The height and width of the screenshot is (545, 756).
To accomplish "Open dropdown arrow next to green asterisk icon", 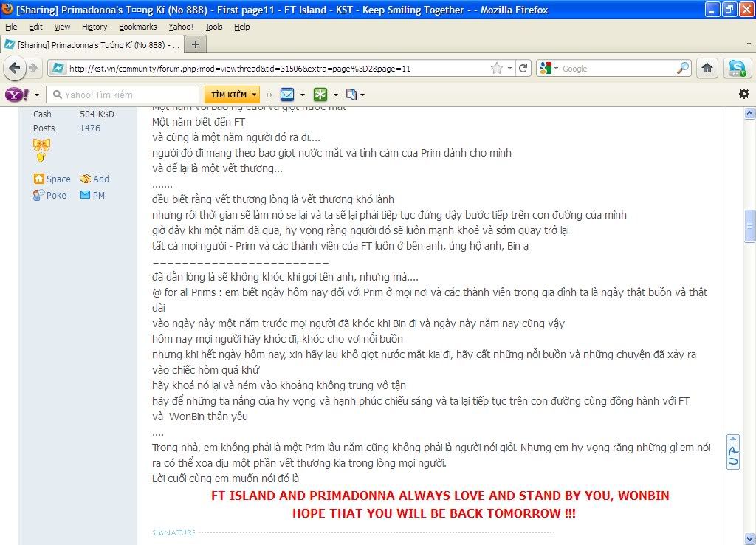I will coord(336,95).
